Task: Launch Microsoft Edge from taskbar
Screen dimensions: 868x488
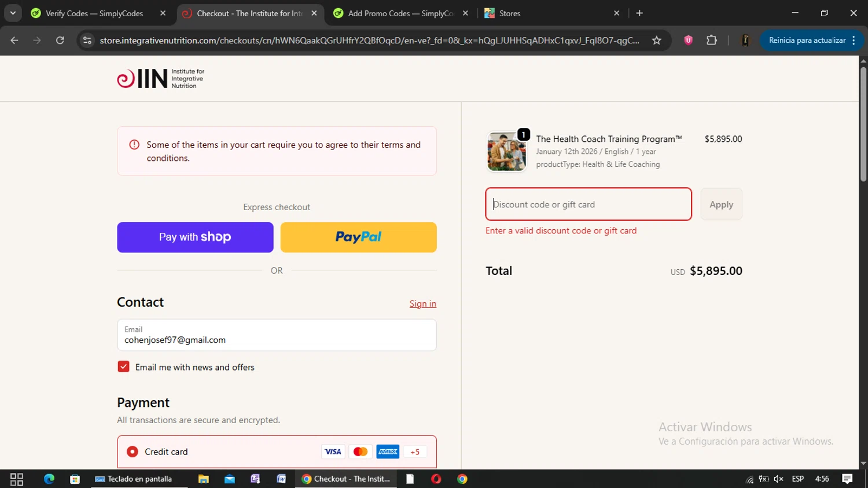Action: (x=49, y=479)
